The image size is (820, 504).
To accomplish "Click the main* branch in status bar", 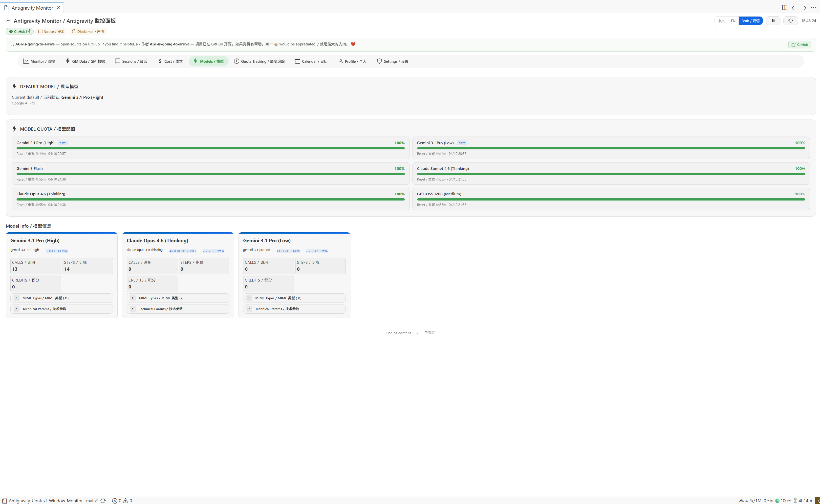I will (x=92, y=501).
